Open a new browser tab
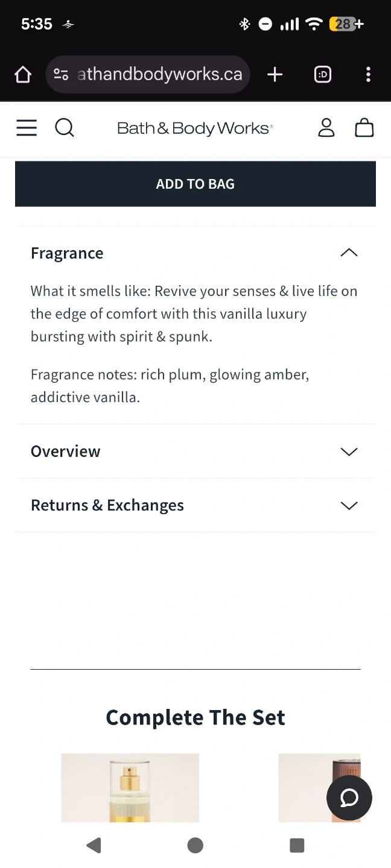The image size is (391, 868). [275, 75]
